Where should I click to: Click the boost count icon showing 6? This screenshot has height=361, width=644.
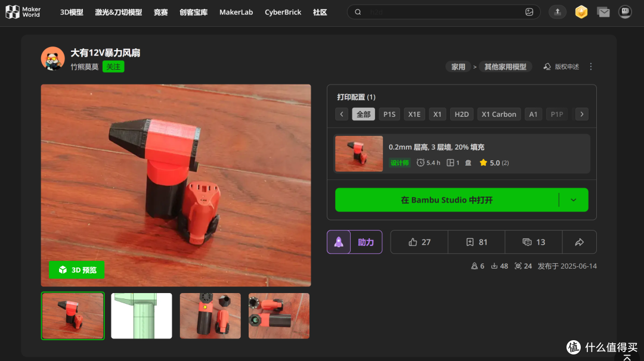pyautogui.click(x=475, y=266)
